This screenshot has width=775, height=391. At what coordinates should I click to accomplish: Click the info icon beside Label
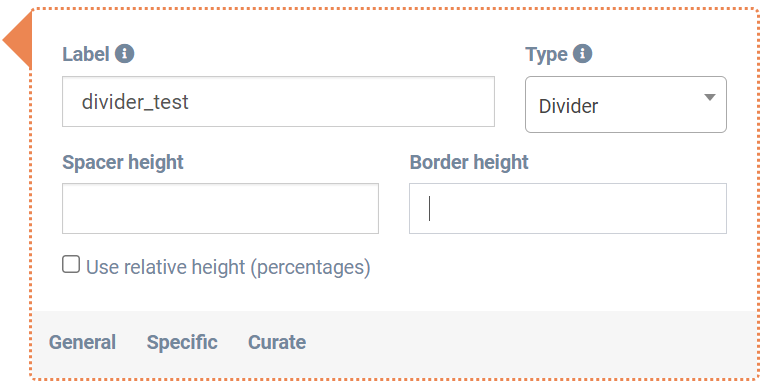coord(125,53)
